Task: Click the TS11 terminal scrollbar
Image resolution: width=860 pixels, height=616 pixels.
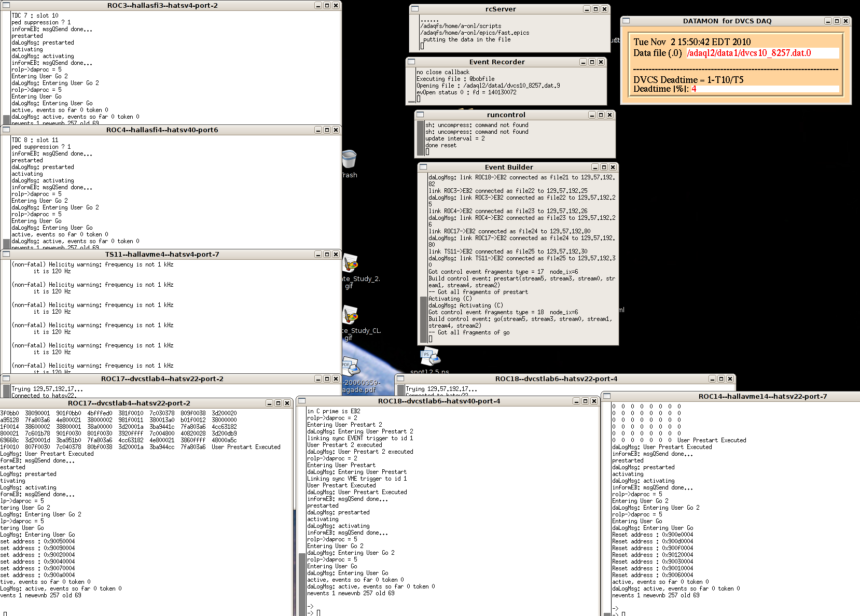Action: point(6,316)
